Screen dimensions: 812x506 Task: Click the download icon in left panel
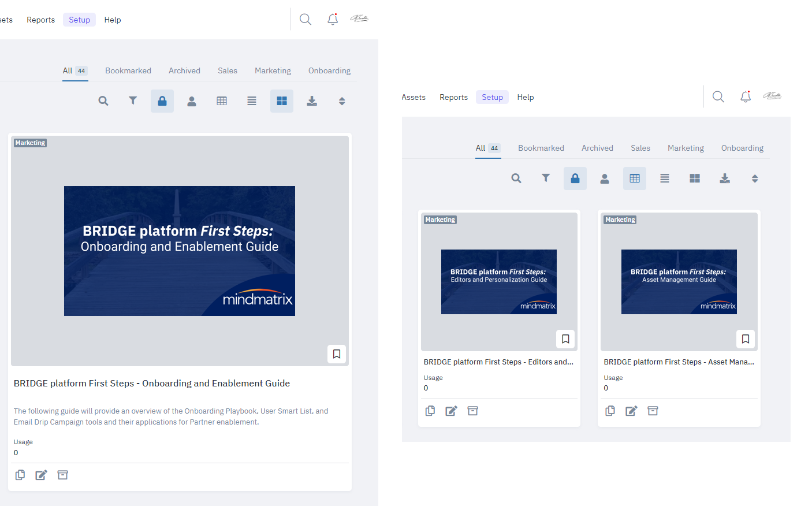[312, 101]
